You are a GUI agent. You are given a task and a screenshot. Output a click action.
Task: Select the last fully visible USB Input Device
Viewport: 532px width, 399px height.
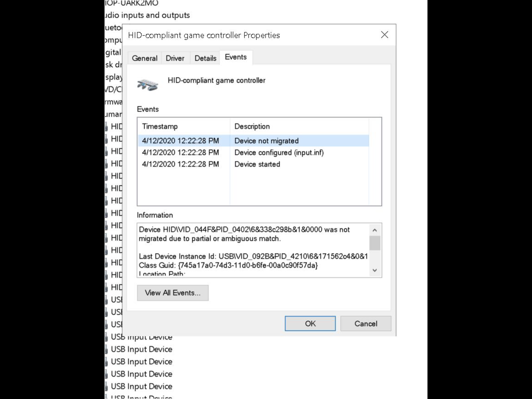[141, 386]
